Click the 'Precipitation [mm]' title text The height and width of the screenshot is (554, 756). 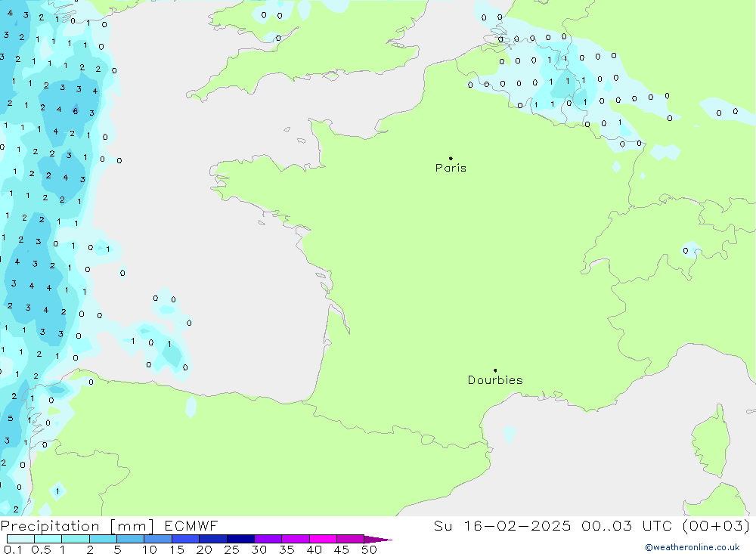tap(77, 525)
